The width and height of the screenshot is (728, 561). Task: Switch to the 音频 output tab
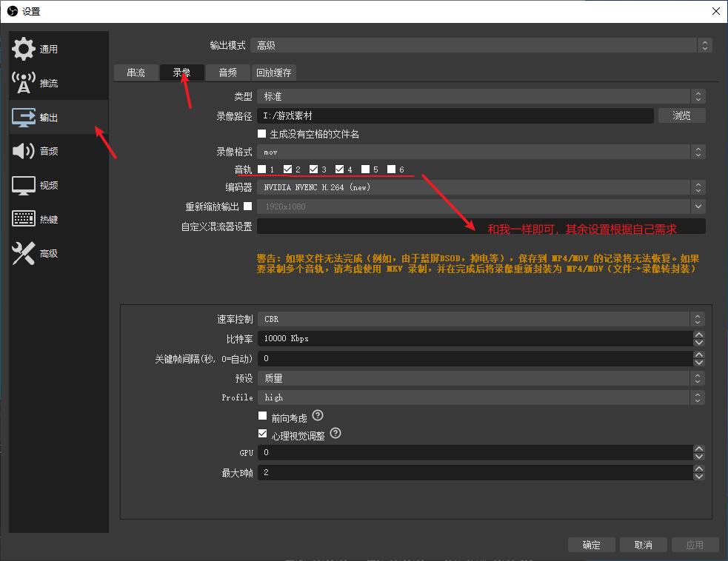point(228,73)
